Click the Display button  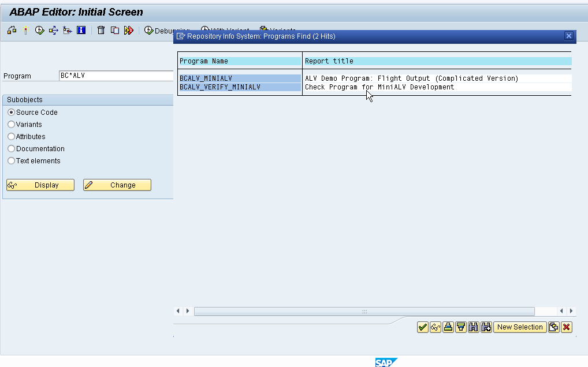click(x=40, y=185)
